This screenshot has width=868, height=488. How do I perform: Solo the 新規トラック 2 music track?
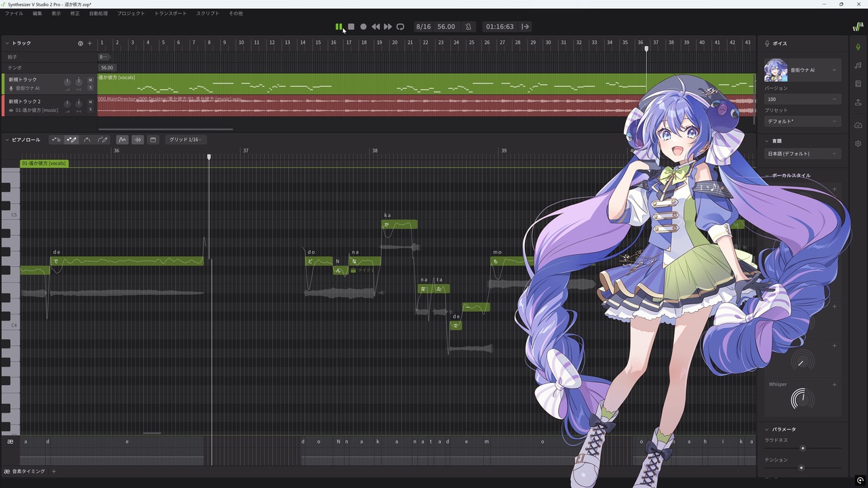pos(90,109)
